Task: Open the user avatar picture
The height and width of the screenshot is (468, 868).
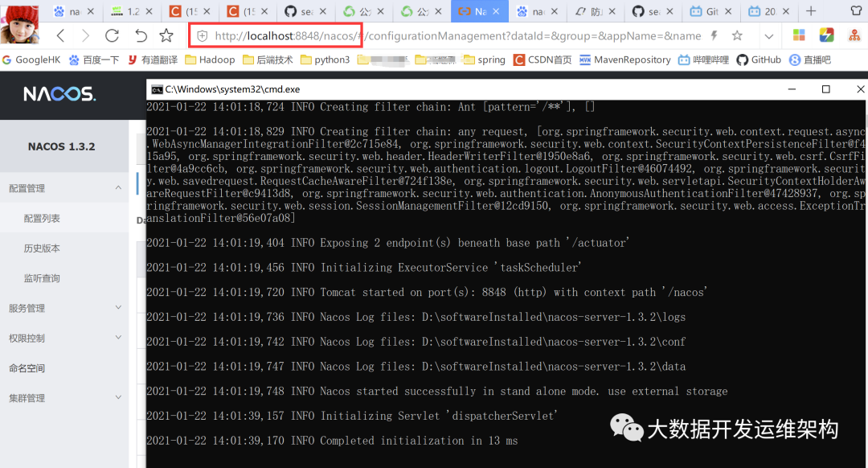Action: point(20,24)
